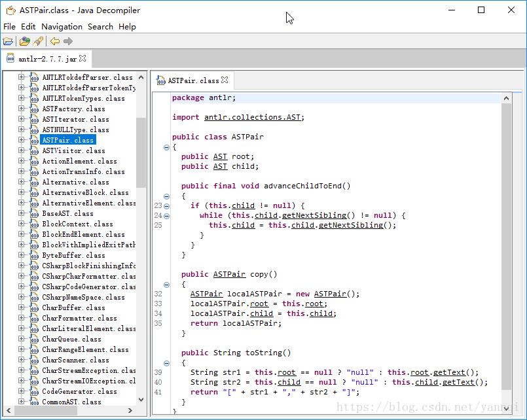Click the class file icon of ASTFactory.class

(x=34, y=109)
